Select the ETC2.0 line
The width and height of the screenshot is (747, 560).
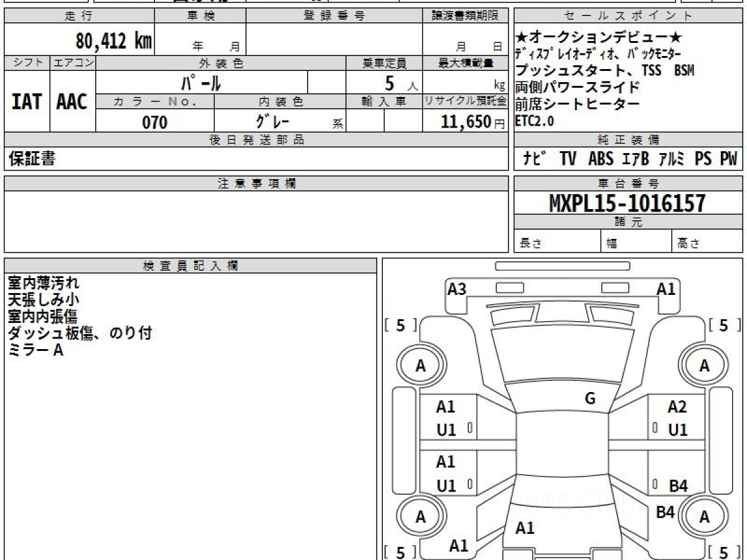click(534, 121)
